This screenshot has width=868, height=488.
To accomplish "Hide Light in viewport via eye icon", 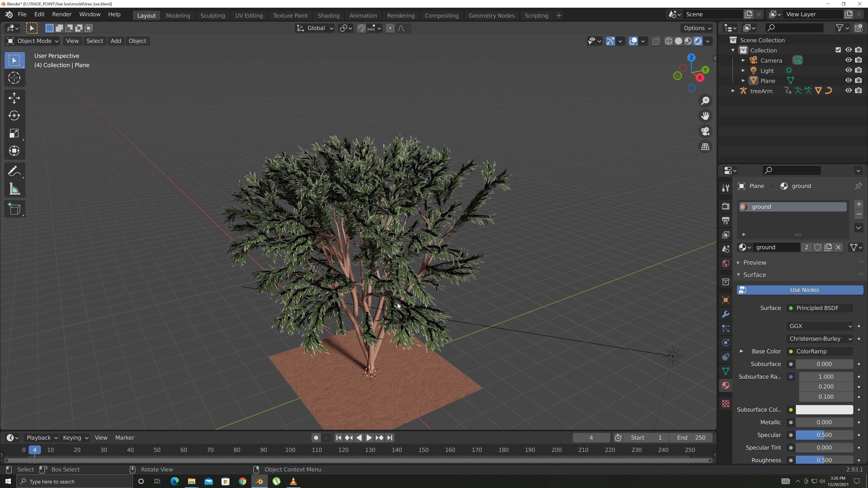I will click(x=849, y=70).
